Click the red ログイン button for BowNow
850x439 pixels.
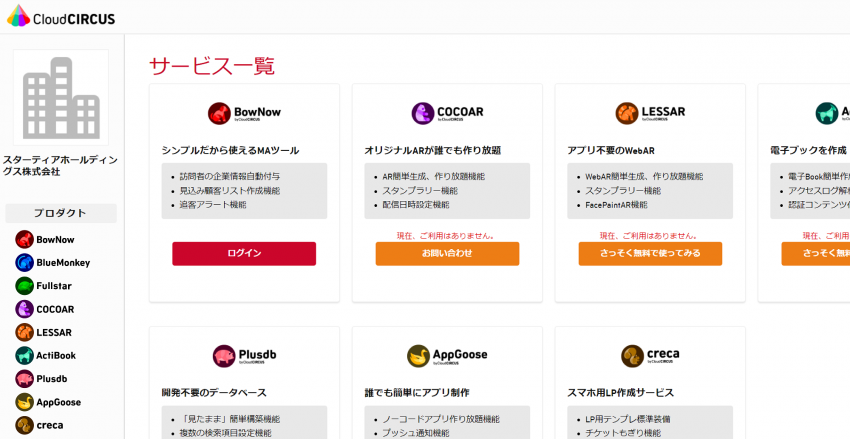(x=244, y=254)
